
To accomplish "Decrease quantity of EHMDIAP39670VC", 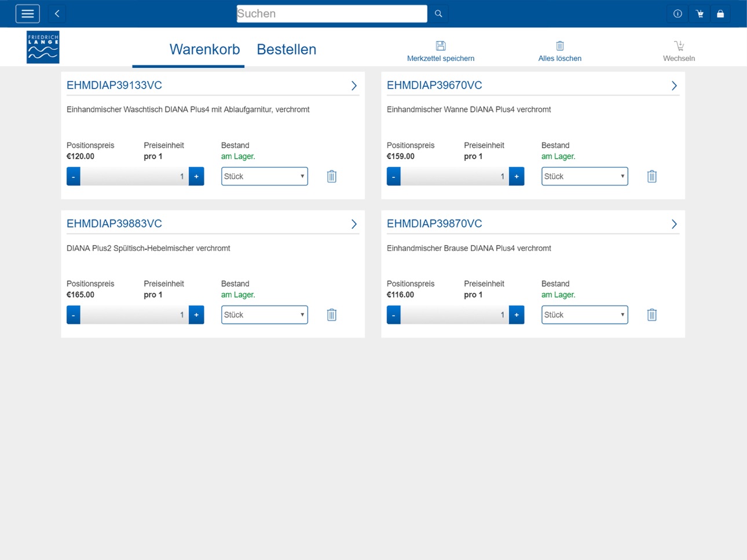I will pos(394,176).
